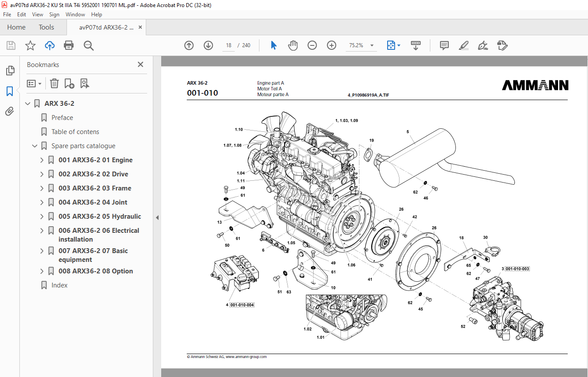Open the Window menu
The width and height of the screenshot is (588, 377).
coord(75,15)
